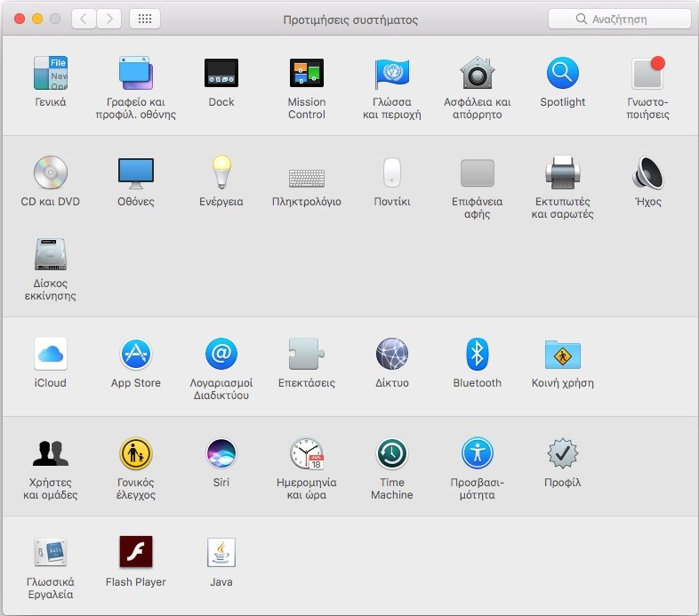
Task: Open Επεκτάσεις extensions pane
Action: pos(307,354)
